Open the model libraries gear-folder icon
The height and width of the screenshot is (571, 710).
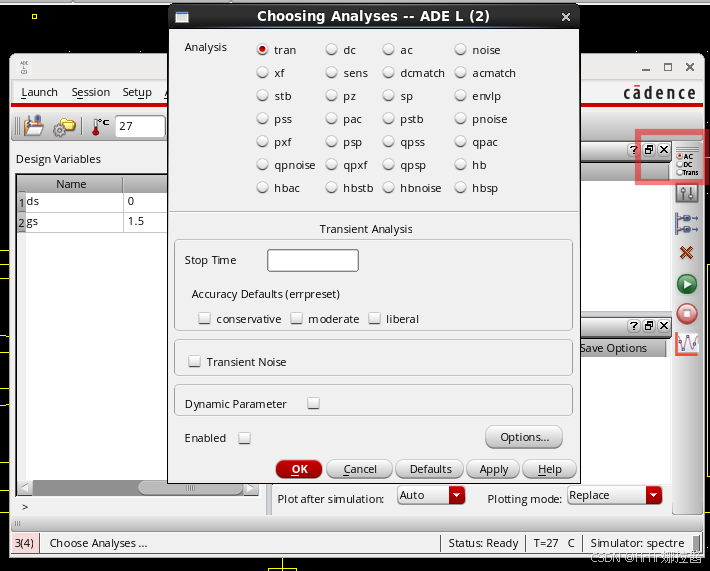coord(64,126)
